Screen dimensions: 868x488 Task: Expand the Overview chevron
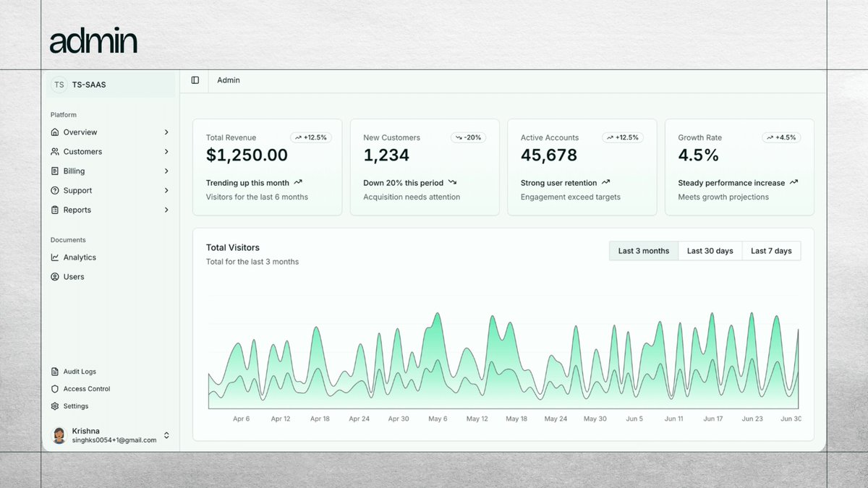(x=166, y=132)
